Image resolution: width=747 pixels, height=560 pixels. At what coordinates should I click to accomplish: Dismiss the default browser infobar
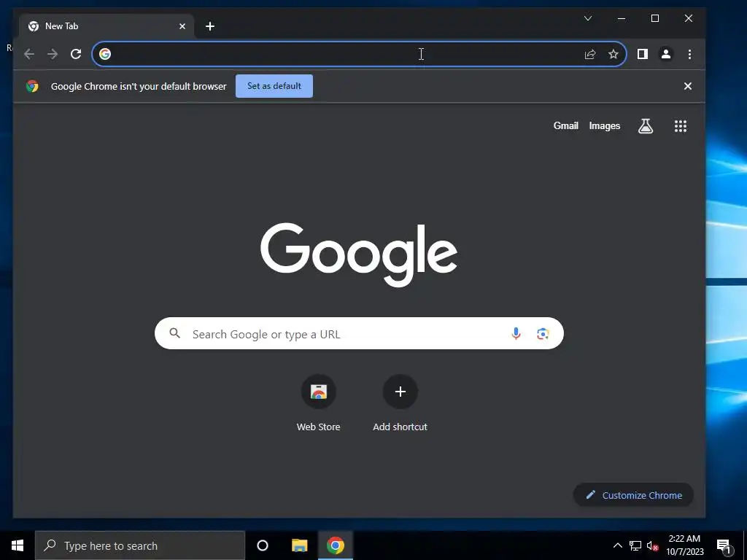pyautogui.click(x=688, y=86)
